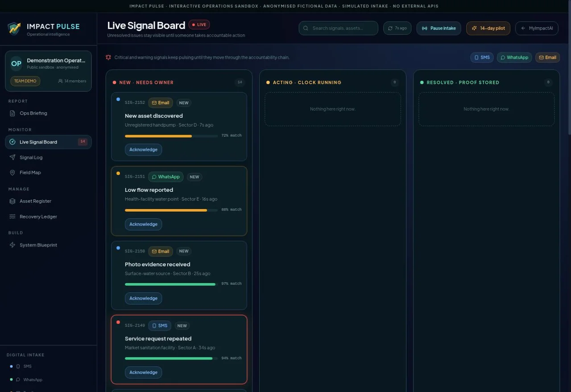Click the Recovery Ledger waves icon

click(x=12, y=217)
